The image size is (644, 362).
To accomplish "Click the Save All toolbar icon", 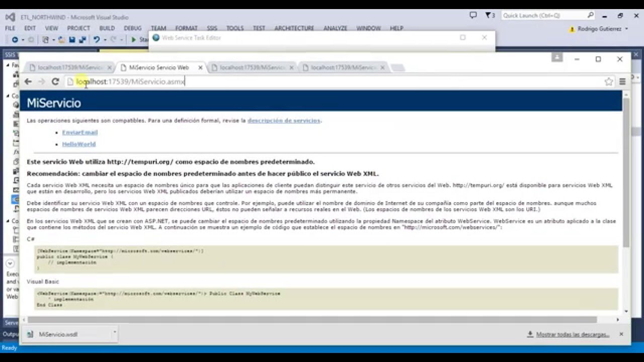I will pyautogui.click(x=82, y=39).
